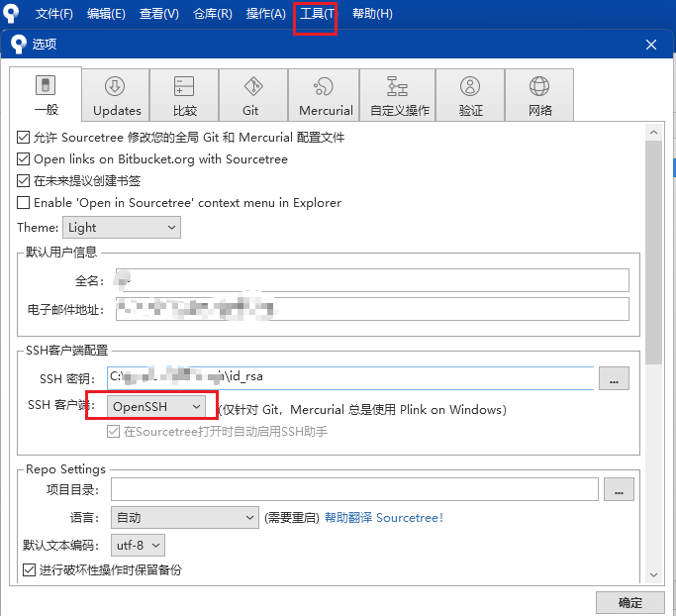Open the 验证 authentication tab

(x=470, y=95)
